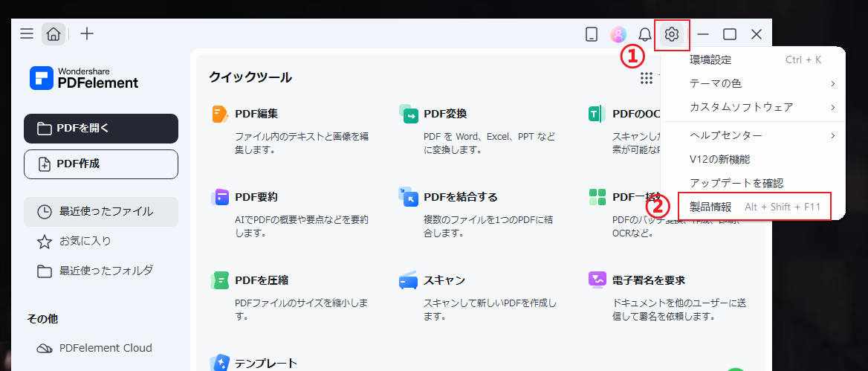868x371 pixels.
Task: Click 'AIでPDFの概要や要点などを要約' description
Action: tap(302, 227)
